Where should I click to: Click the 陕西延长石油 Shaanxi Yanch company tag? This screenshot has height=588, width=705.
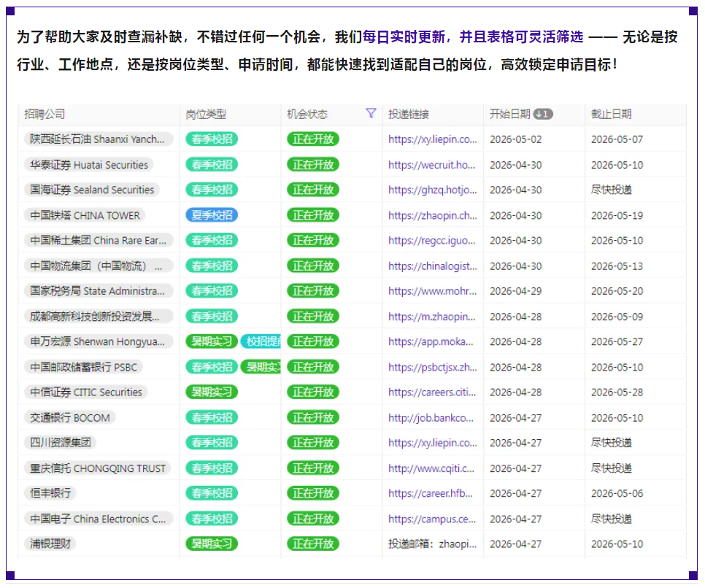point(98,139)
